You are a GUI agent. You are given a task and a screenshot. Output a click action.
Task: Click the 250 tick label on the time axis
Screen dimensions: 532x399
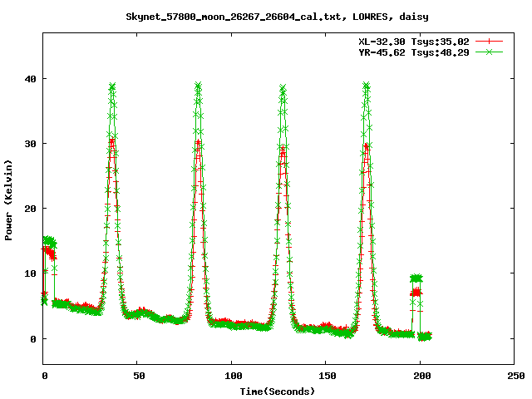pos(516,376)
